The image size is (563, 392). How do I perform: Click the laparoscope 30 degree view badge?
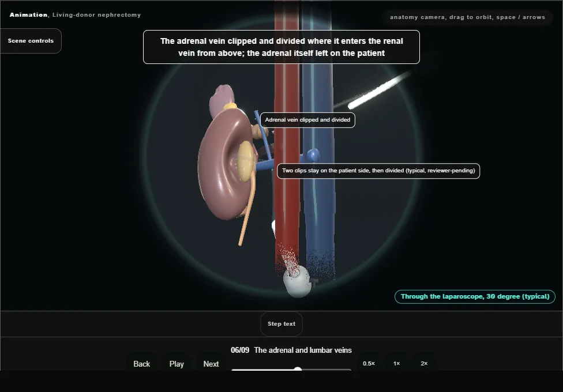(475, 296)
